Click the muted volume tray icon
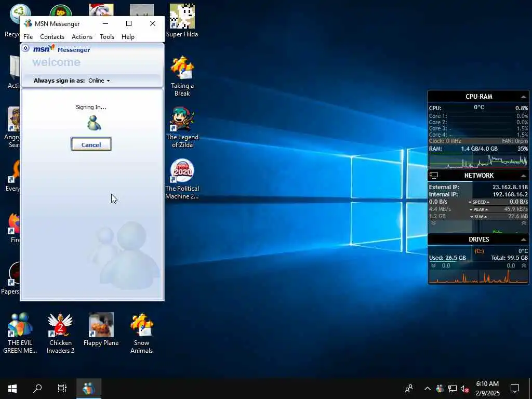Screen dimensions: 532x399 coord(464,389)
